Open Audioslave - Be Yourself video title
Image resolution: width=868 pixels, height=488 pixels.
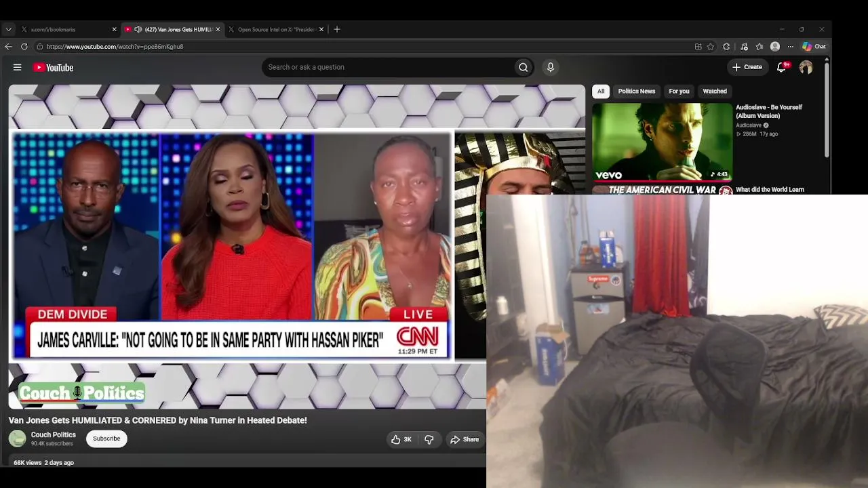(x=769, y=111)
